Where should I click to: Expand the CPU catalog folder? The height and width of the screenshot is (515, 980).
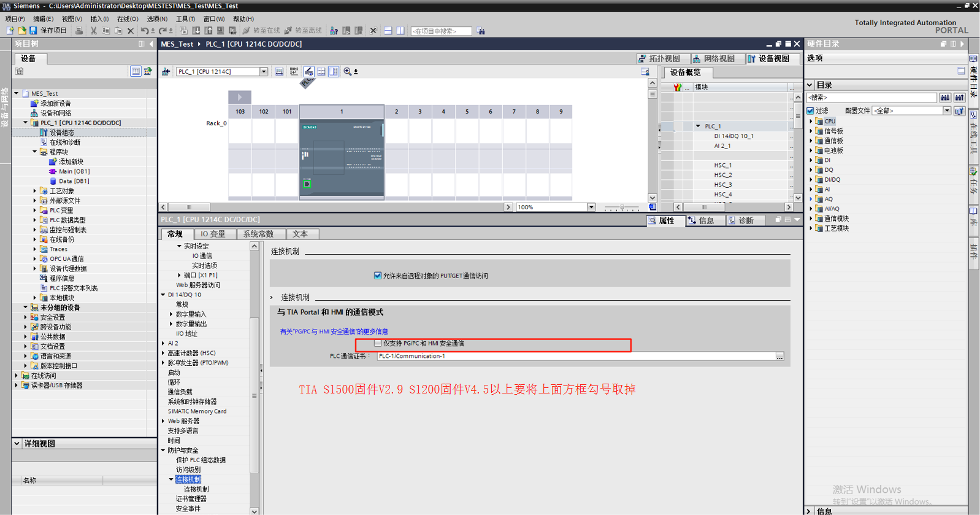pos(811,122)
